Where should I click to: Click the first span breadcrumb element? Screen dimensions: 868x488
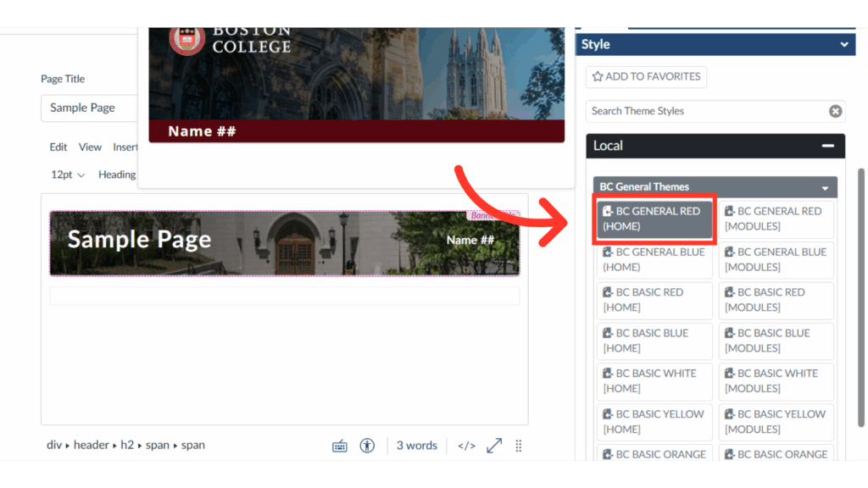(157, 445)
